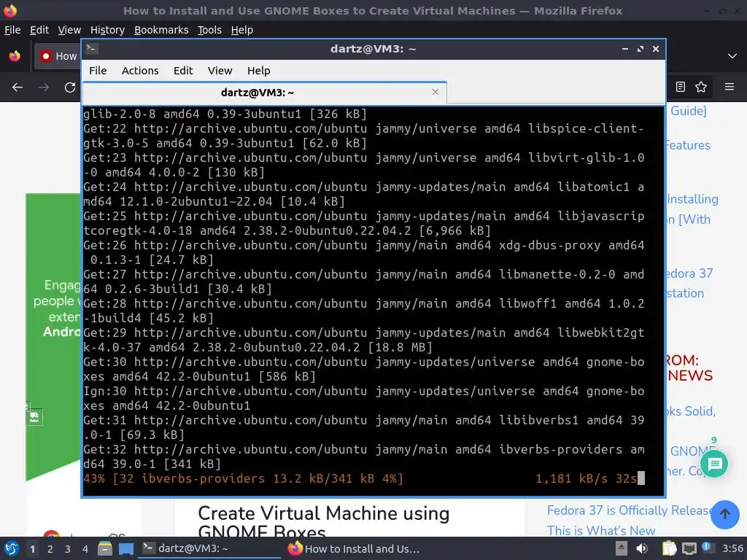Click the network monitor tray icon
This screenshot has width=747, height=560.
(x=689, y=548)
